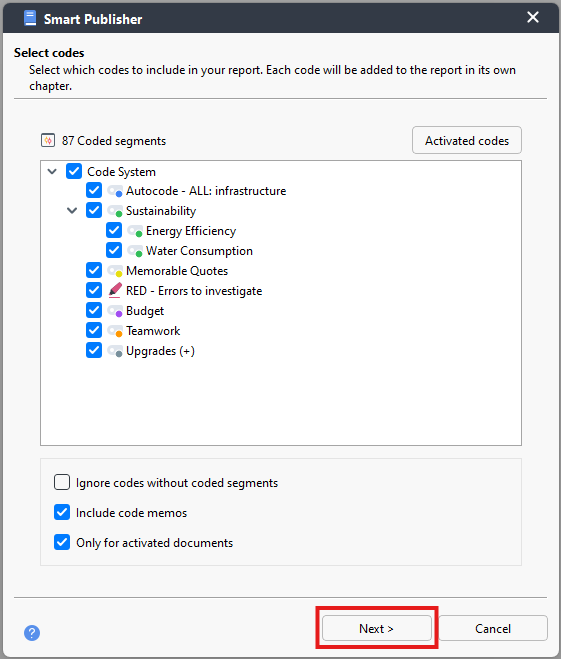Click the Budget purple code icon
Image resolution: width=561 pixels, height=659 pixels.
pyautogui.click(x=115, y=311)
